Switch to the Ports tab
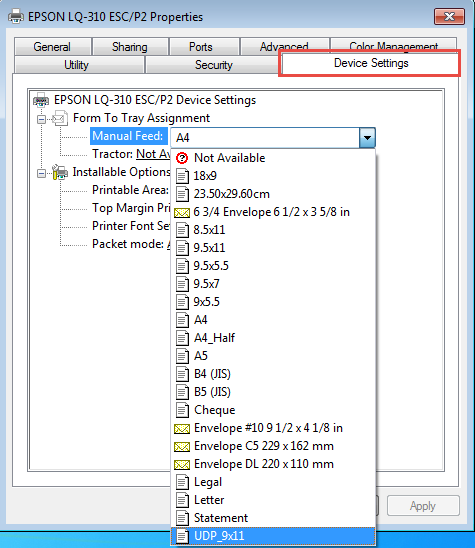475x548 pixels. 201,47
